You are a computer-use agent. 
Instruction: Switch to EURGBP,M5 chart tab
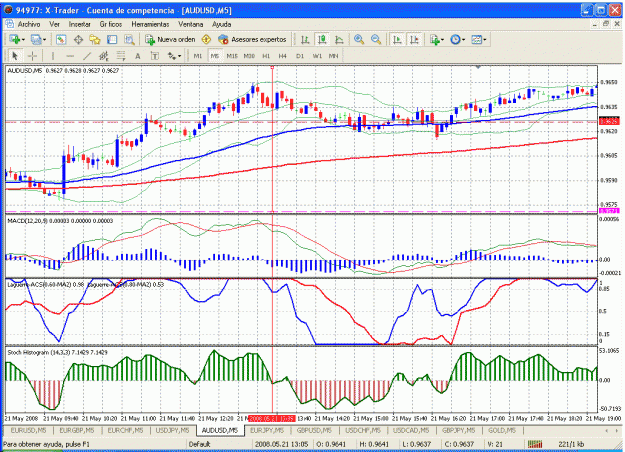[x=77, y=430]
